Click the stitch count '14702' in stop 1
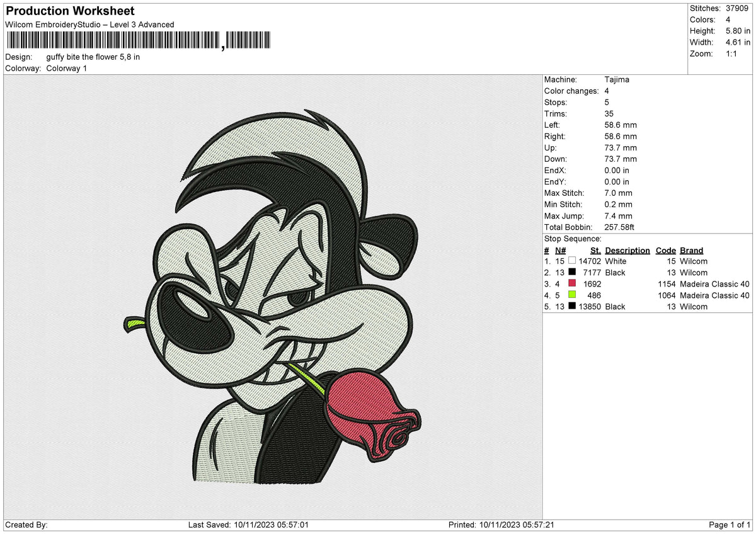 pos(590,261)
